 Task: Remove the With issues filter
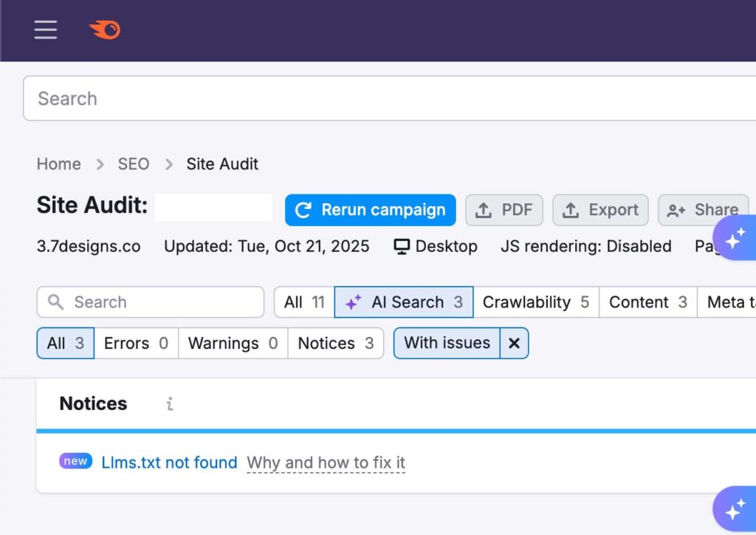[514, 343]
